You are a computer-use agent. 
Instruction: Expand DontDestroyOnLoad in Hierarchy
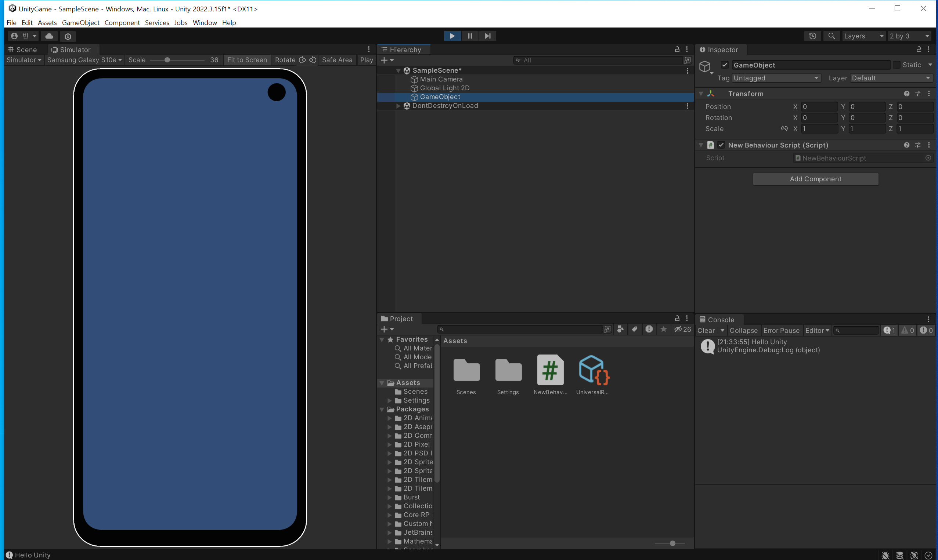point(398,106)
